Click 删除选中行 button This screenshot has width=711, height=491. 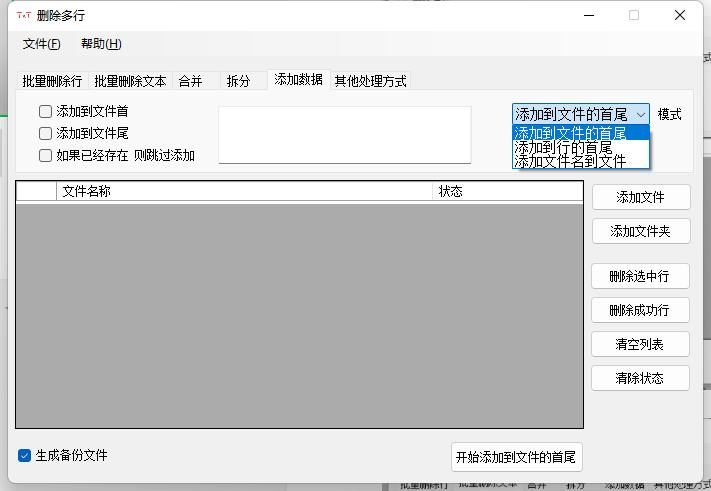coord(640,276)
